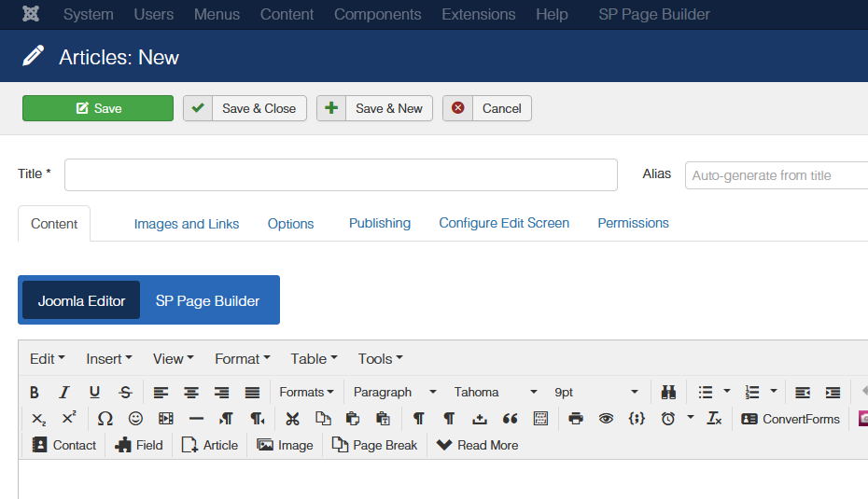Open find and replace (binoculars icon)
This screenshot has width=868, height=499.
(x=668, y=393)
